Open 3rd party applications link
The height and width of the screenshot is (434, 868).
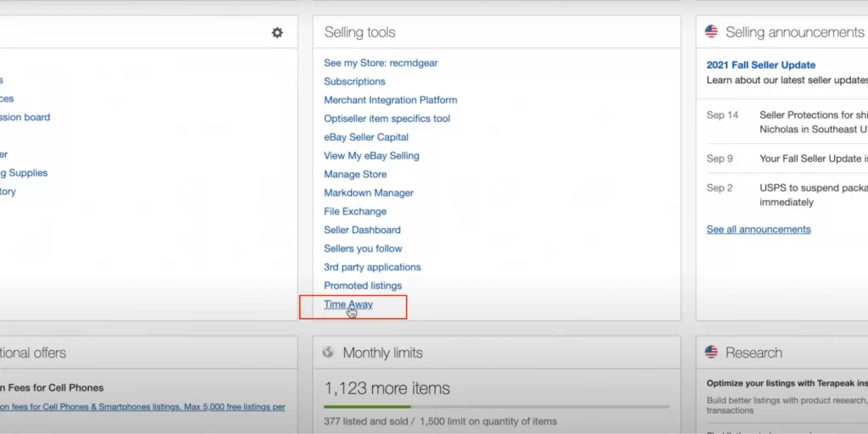[372, 267]
